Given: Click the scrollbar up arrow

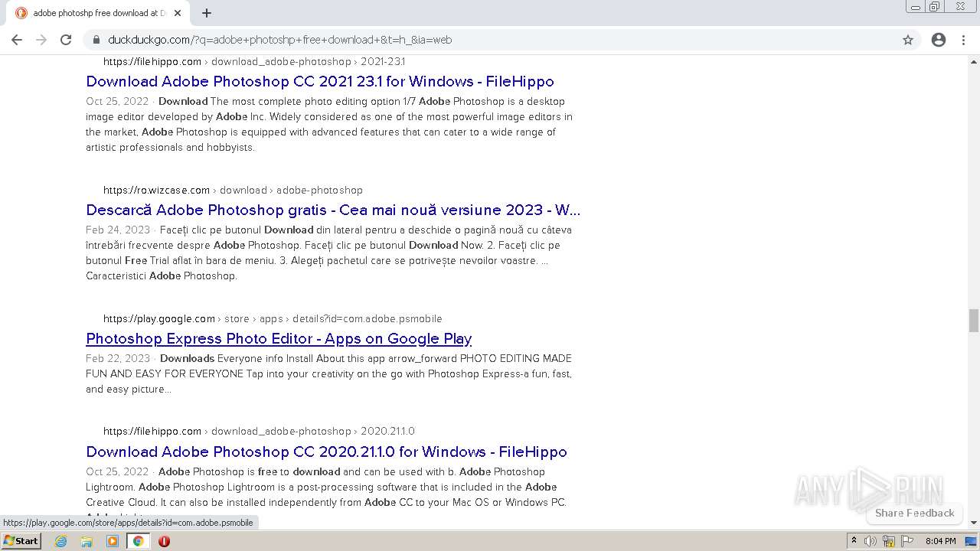Looking at the screenshot, I should click(974, 60).
